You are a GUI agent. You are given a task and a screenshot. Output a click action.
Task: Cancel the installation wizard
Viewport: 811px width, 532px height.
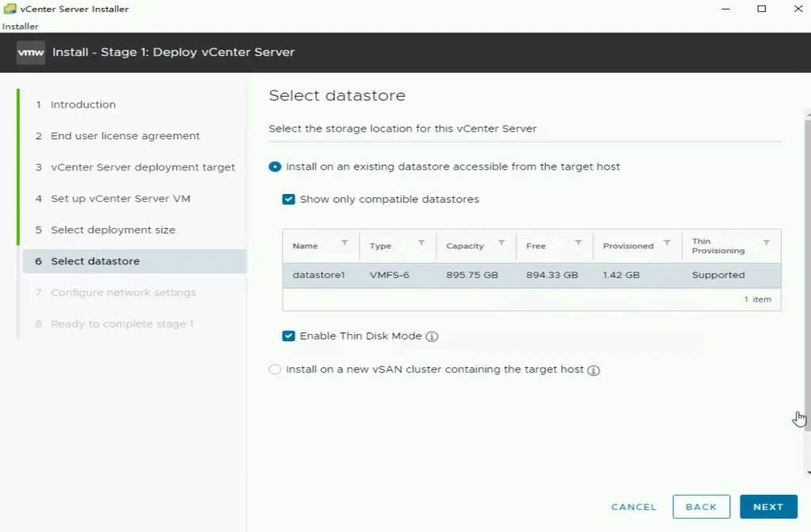634,507
